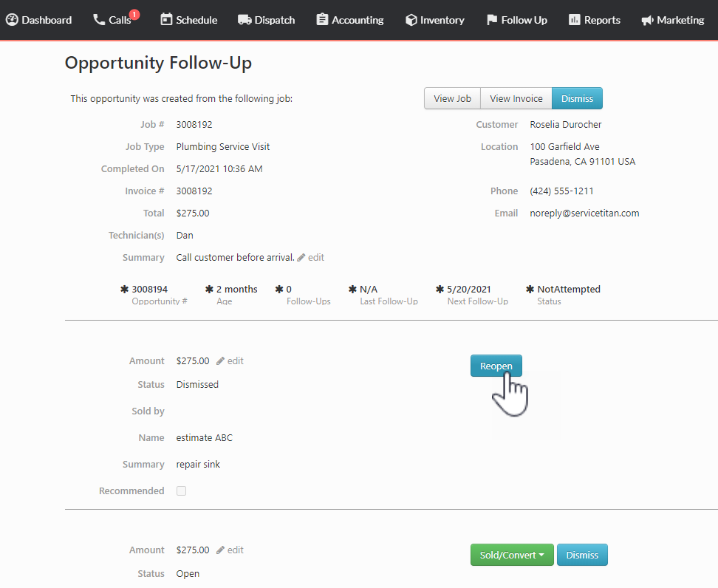Viewport: 718px width, 588px height.
Task: Click the Dismissed status value
Action: (x=197, y=385)
